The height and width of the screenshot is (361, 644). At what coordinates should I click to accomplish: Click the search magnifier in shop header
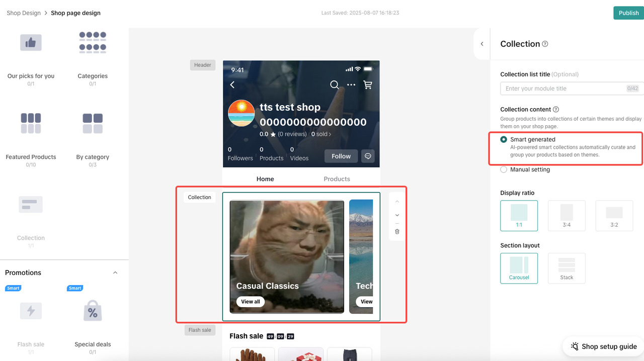click(x=334, y=85)
